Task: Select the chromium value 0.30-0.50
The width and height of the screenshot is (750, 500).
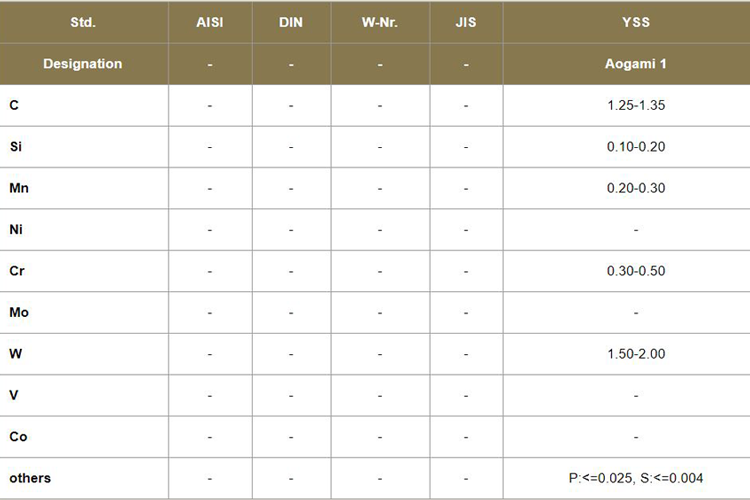Action: pos(636,271)
